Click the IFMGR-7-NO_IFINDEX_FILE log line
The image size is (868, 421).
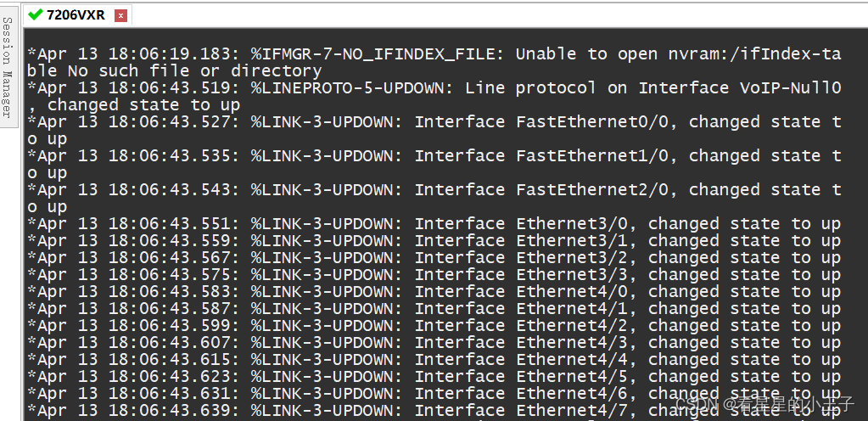(434, 54)
